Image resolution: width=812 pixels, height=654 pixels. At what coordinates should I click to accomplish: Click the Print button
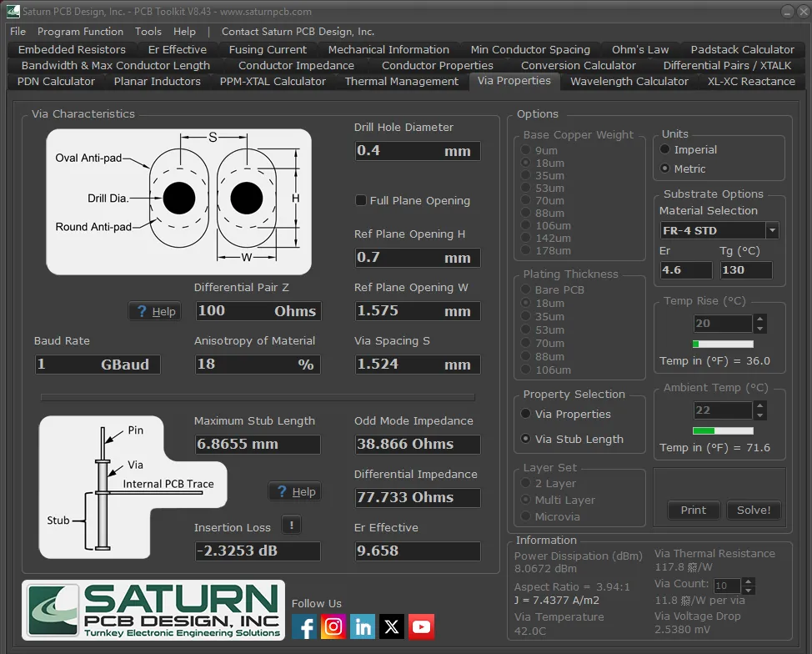694,510
